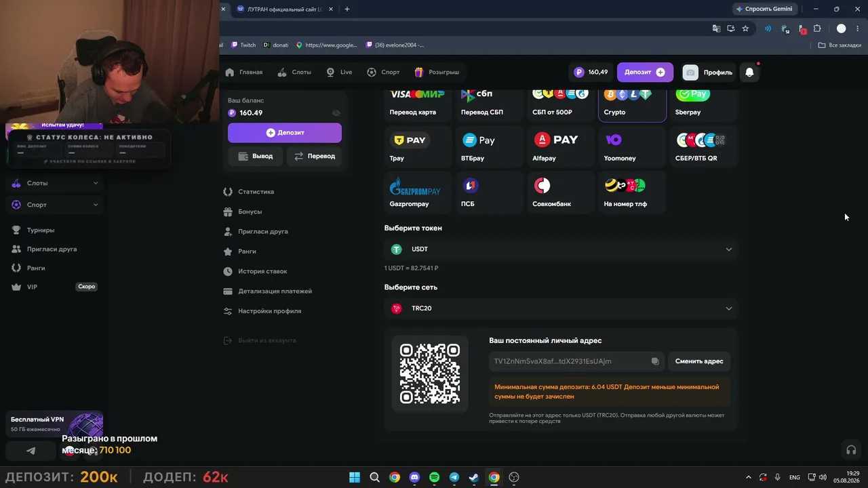Click the deposit QR code

pos(430,373)
